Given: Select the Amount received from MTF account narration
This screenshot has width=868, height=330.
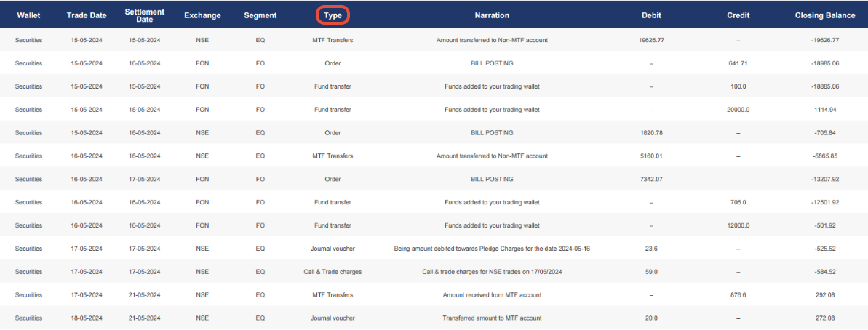Looking at the screenshot, I should click(491, 295).
